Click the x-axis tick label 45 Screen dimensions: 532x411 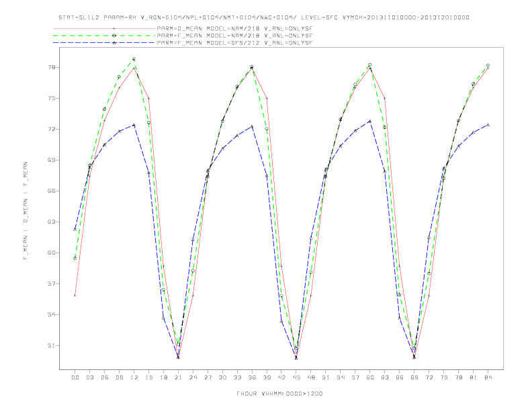pyautogui.click(x=296, y=377)
